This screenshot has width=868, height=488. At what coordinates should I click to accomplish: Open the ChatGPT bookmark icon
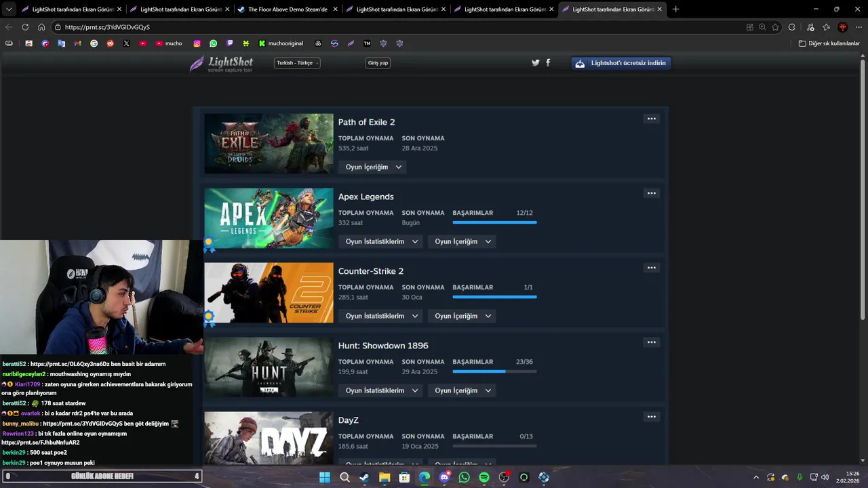click(319, 43)
